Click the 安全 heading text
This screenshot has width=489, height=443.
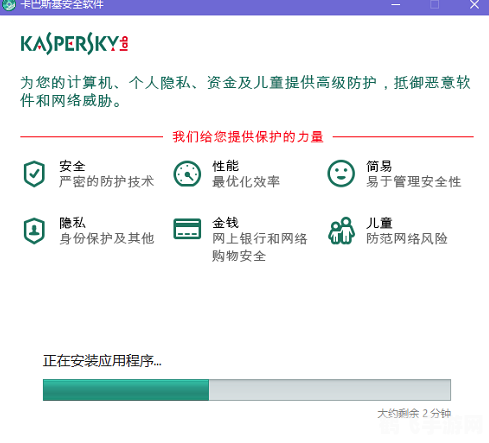(x=72, y=166)
